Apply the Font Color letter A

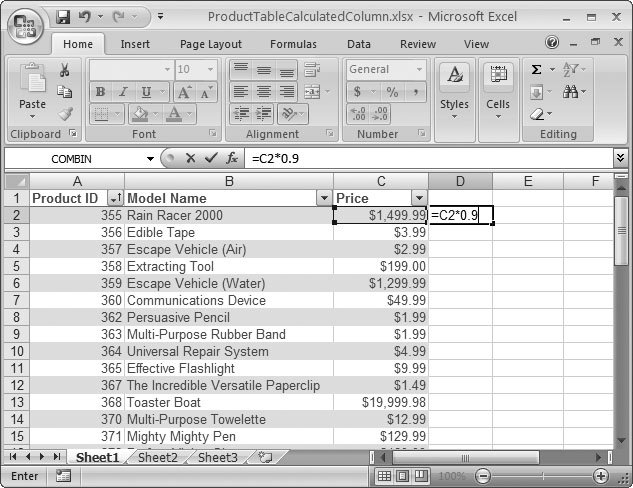click(175, 114)
